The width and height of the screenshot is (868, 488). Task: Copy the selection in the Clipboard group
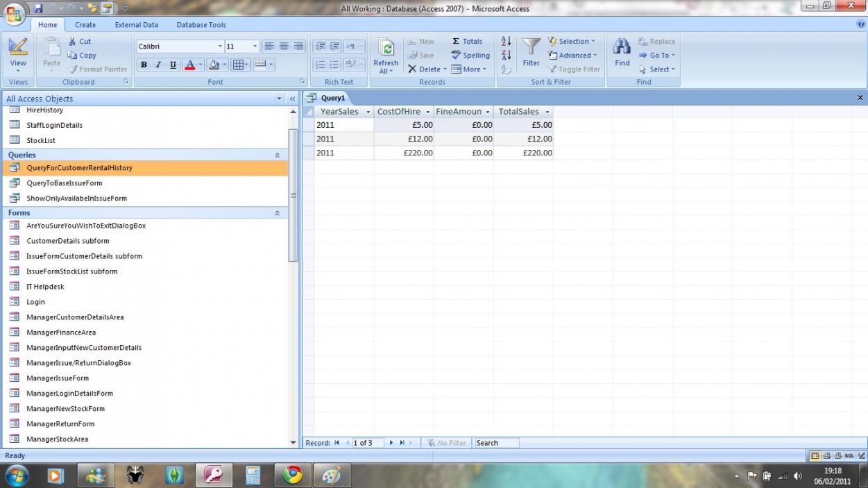tap(82, 56)
